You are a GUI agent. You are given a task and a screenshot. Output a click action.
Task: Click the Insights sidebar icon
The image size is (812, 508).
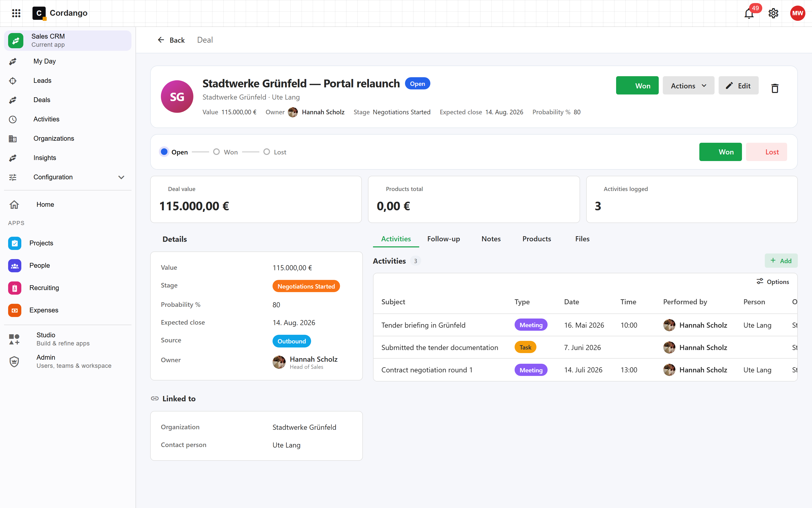(13, 158)
